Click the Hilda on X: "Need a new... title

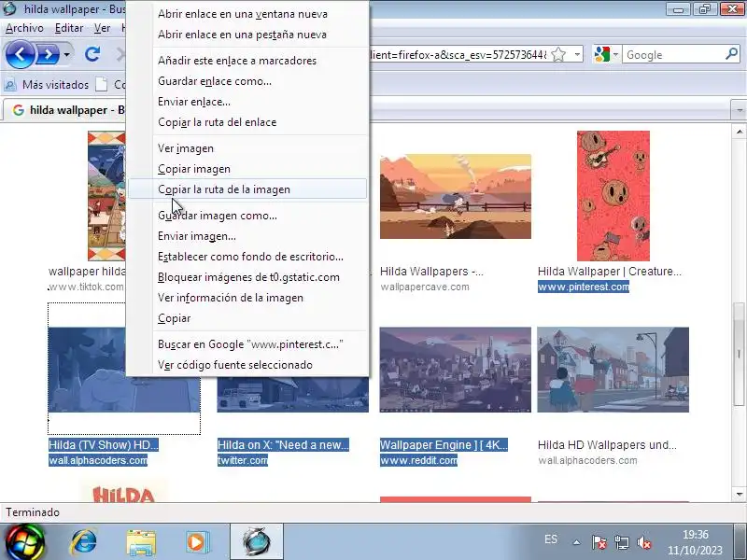(x=283, y=445)
